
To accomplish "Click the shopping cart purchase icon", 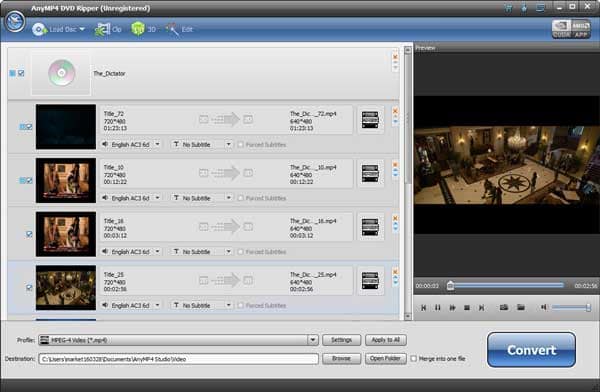I will click(508, 8).
